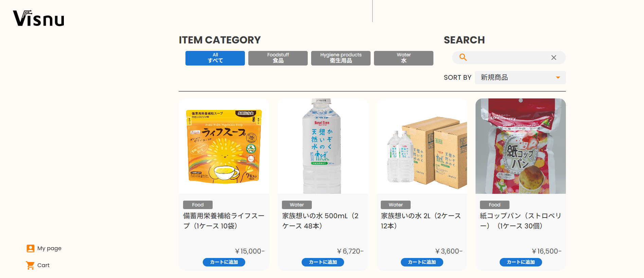
Task: Open the My page link
Action: [x=49, y=248]
